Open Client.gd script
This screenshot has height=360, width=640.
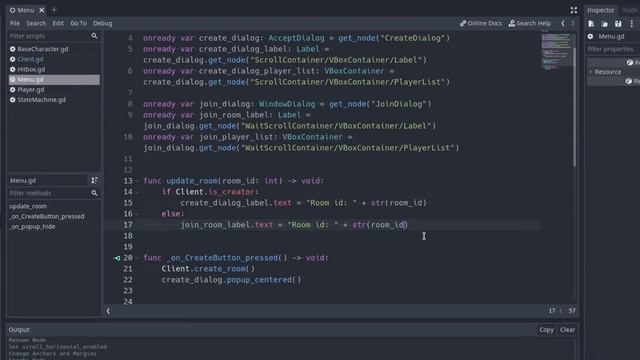click(x=30, y=59)
